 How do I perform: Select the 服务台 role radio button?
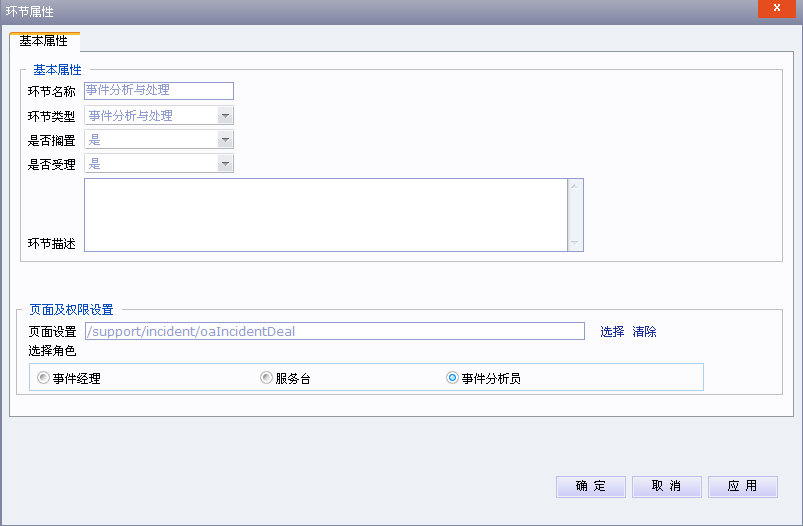[266, 378]
